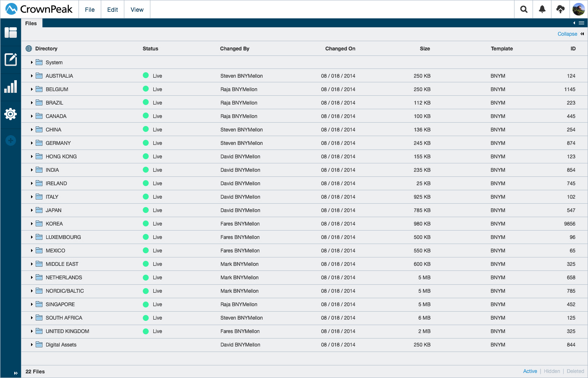Click the System folder icon
This screenshot has width=588, height=378.
[x=39, y=62]
